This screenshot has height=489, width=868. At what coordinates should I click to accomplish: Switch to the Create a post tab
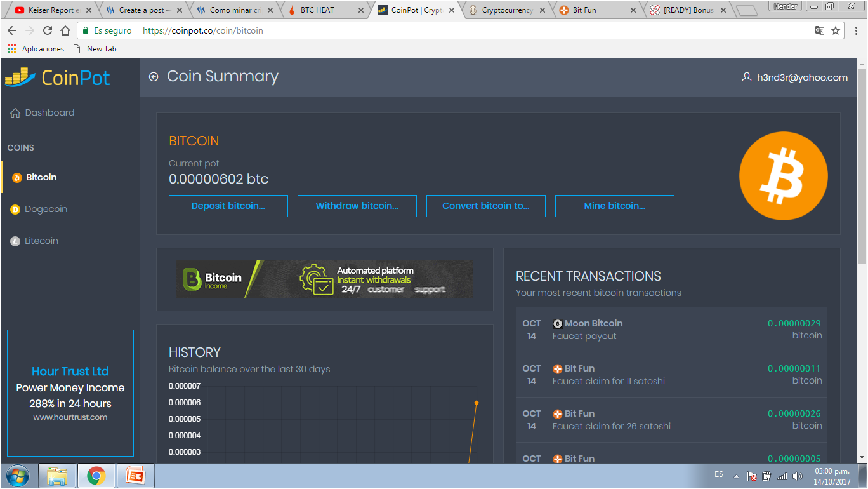click(x=145, y=10)
